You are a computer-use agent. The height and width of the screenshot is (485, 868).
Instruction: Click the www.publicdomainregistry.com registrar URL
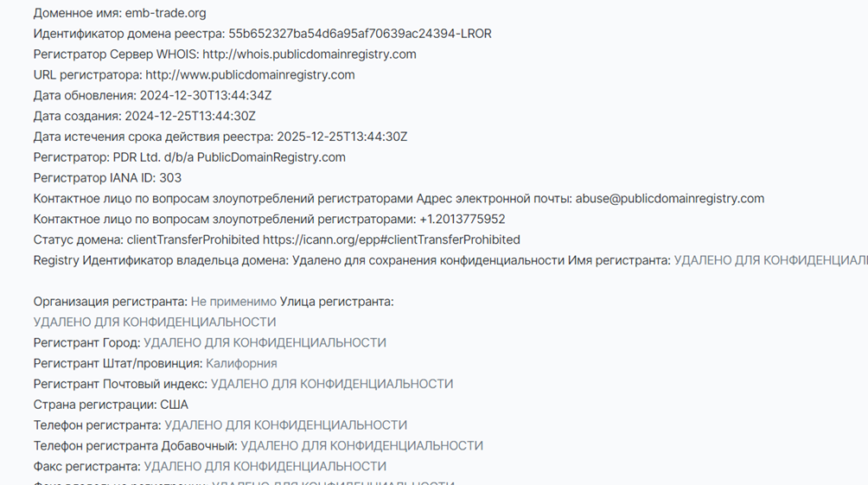tap(250, 75)
